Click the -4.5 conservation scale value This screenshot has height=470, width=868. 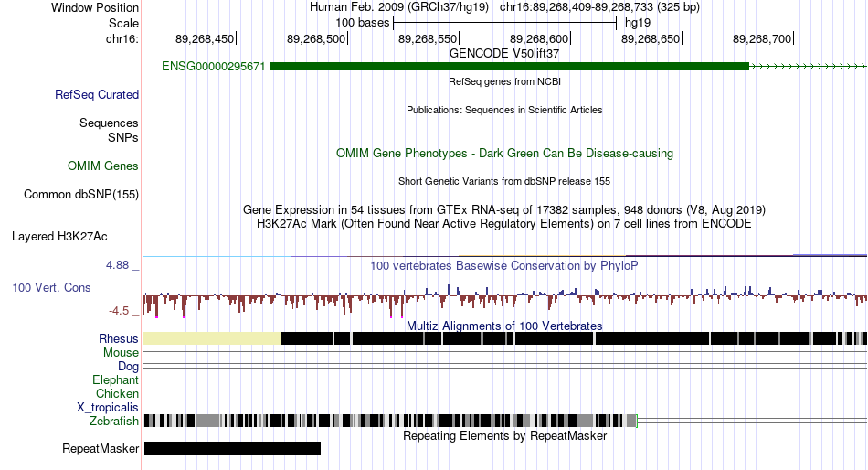[x=119, y=311]
